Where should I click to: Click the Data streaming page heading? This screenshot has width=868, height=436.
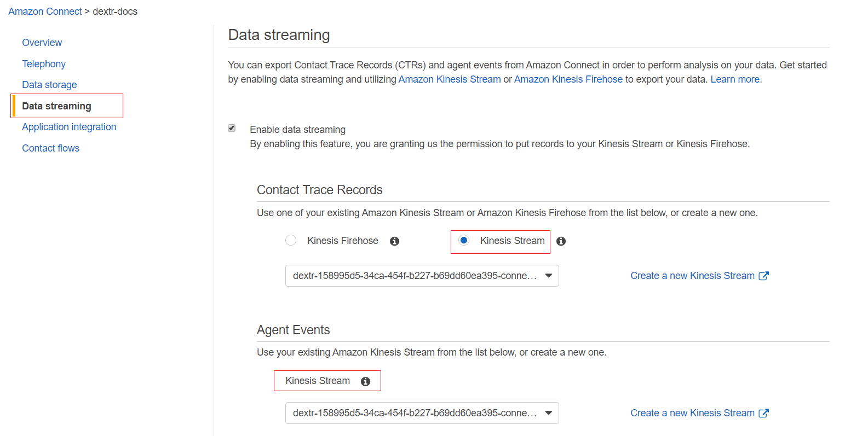pyautogui.click(x=279, y=35)
